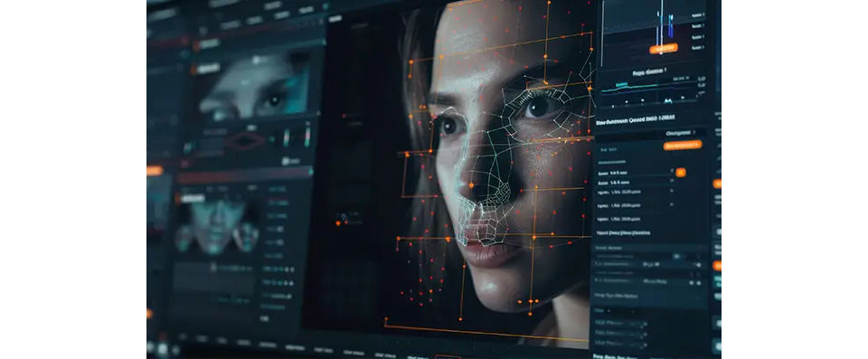
Task: Select the orange tab on the left sidebar
Action: click(x=155, y=171)
